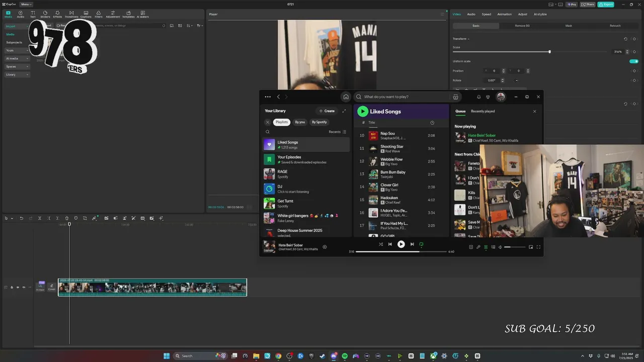Click the Share button in CapCut
The height and width of the screenshot is (362, 644).
pos(587,4)
